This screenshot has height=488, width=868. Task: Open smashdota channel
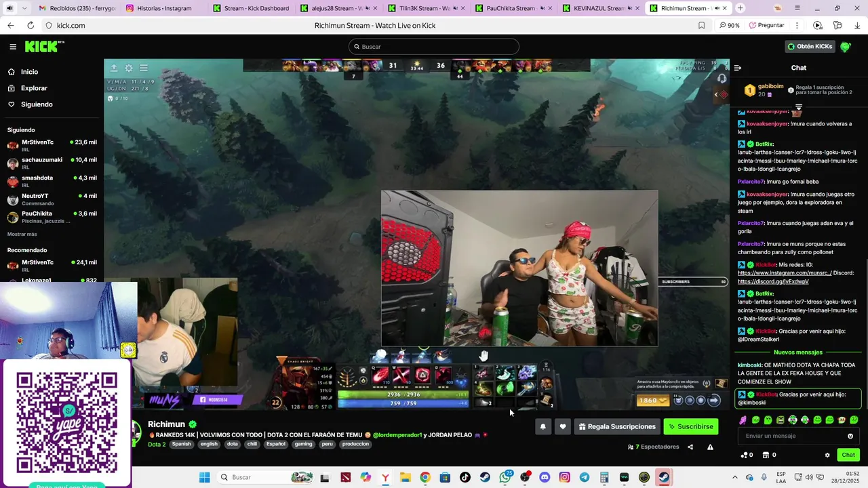52,180
